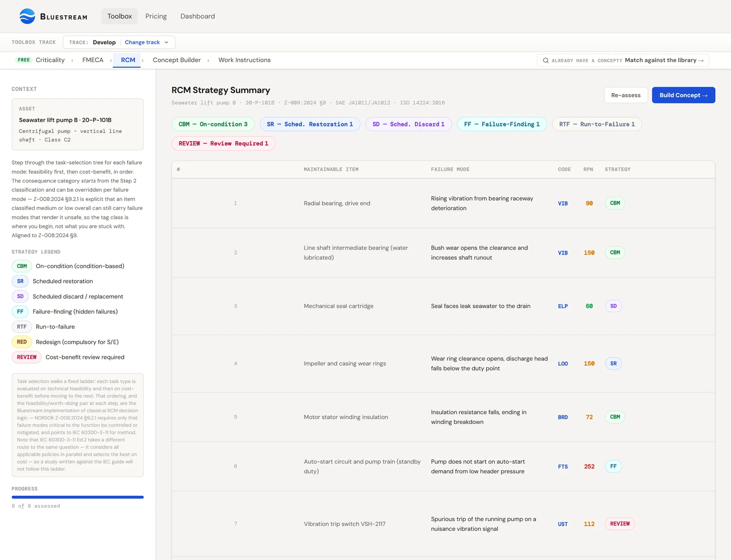Click the SD badge for Mechanical seal cartridge
Viewport: 731px width, 560px height.
[613, 306]
